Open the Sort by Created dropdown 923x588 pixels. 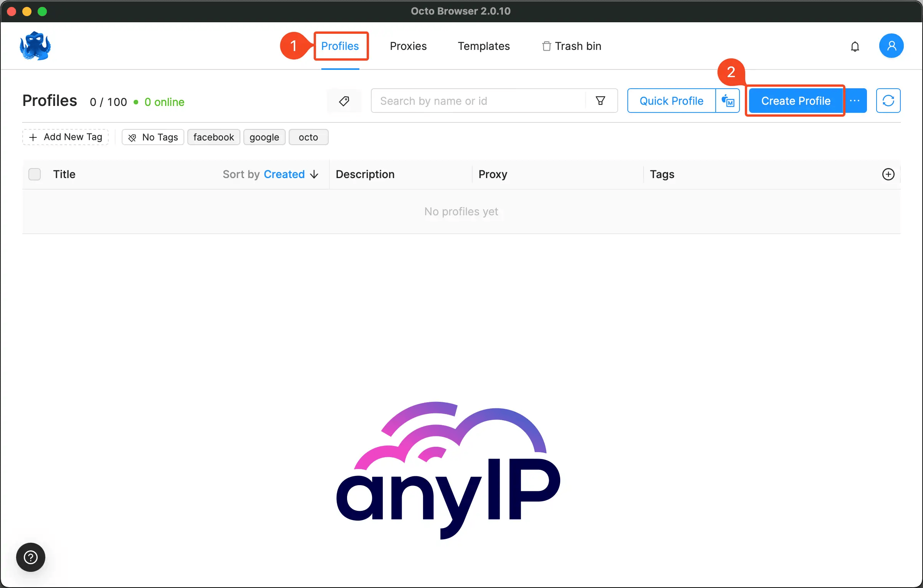(x=270, y=174)
